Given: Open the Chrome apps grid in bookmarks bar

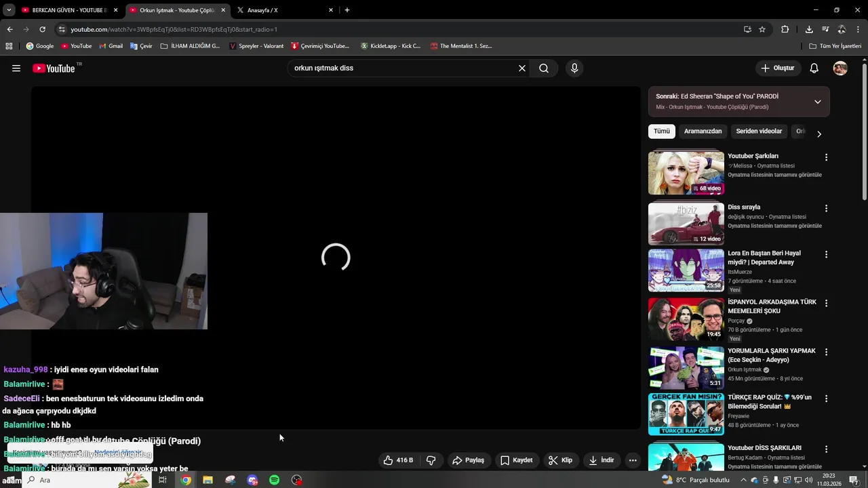Looking at the screenshot, I should [9, 46].
